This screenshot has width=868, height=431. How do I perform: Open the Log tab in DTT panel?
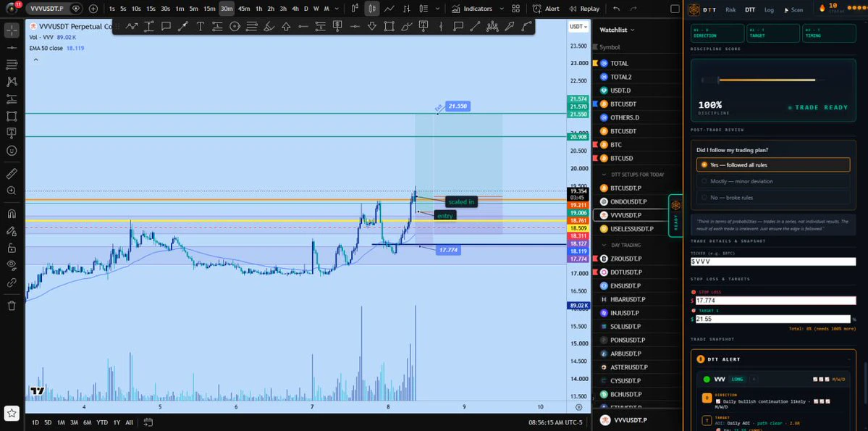coord(769,9)
